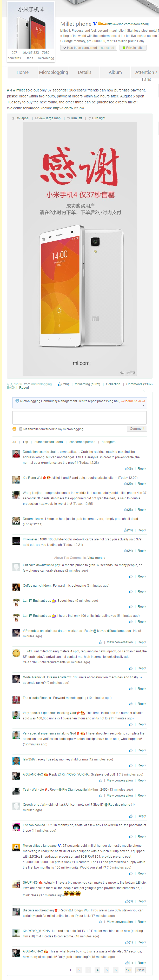Filter comments by All
Screen dimensions: 159x980
15,442
